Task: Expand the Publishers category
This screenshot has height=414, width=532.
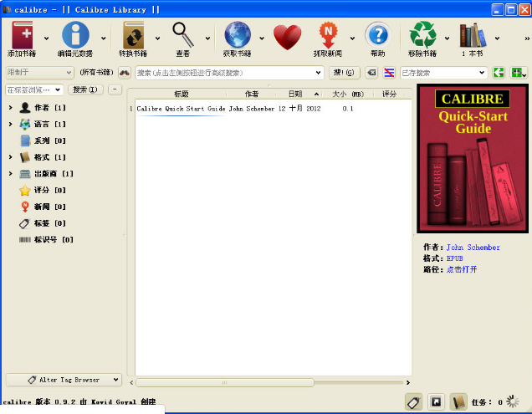Action: pos(11,173)
